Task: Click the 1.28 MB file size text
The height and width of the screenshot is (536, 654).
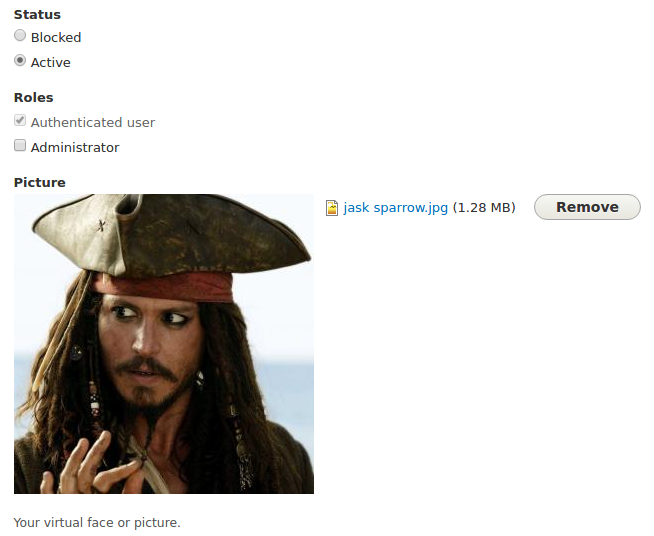Action: [484, 207]
